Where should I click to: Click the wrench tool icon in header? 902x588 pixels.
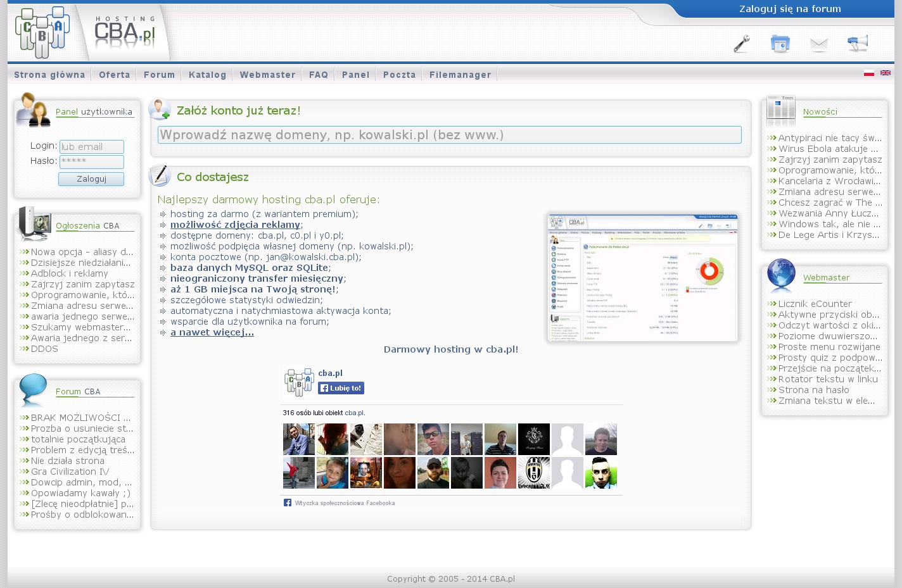741,44
